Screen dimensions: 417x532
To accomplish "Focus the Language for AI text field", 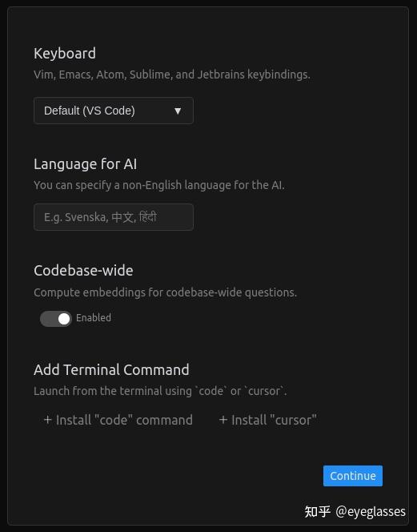I will pyautogui.click(x=114, y=217).
